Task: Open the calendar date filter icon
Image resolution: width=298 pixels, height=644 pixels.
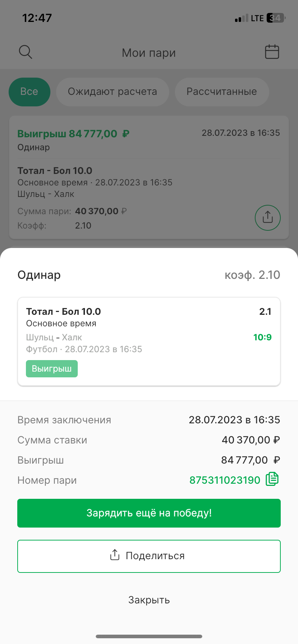Action: [x=272, y=52]
